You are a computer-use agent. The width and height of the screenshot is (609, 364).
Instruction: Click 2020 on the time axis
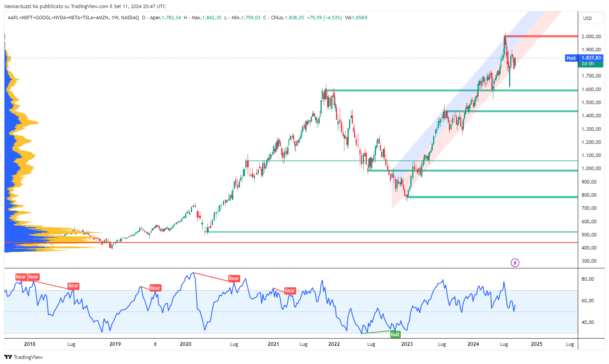(x=186, y=344)
